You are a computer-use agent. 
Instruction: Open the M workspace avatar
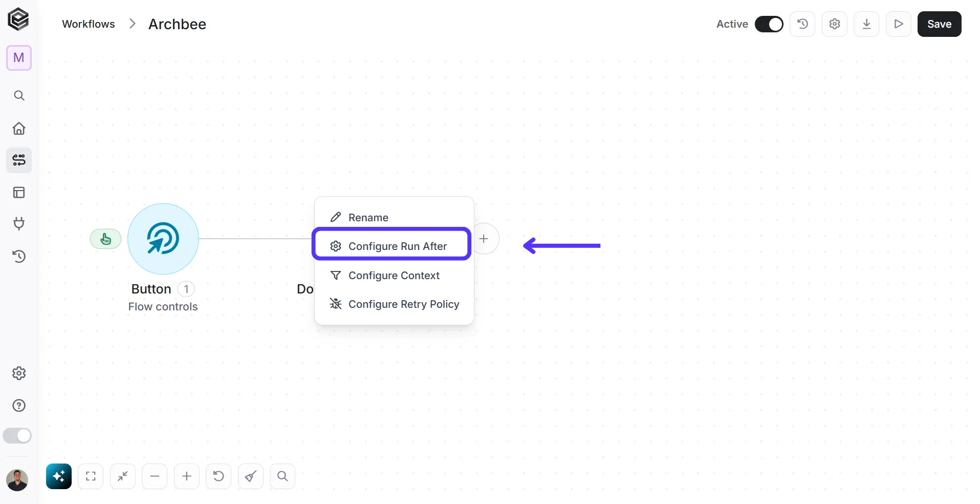tap(19, 58)
